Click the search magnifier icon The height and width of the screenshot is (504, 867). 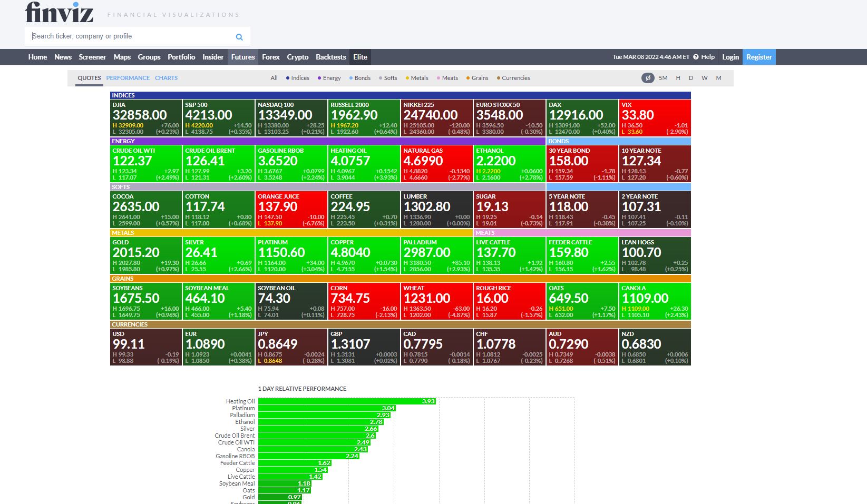(239, 37)
